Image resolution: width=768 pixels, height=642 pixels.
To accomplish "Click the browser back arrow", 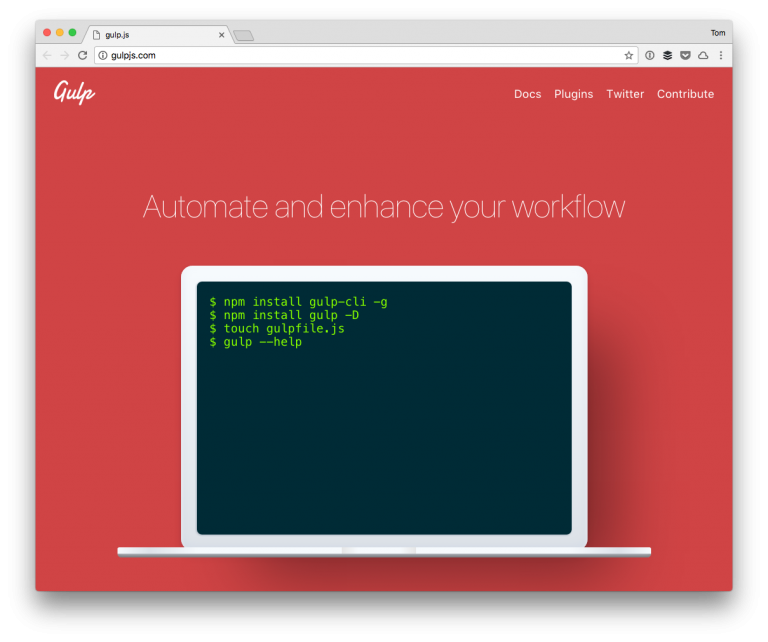I will tap(47, 56).
